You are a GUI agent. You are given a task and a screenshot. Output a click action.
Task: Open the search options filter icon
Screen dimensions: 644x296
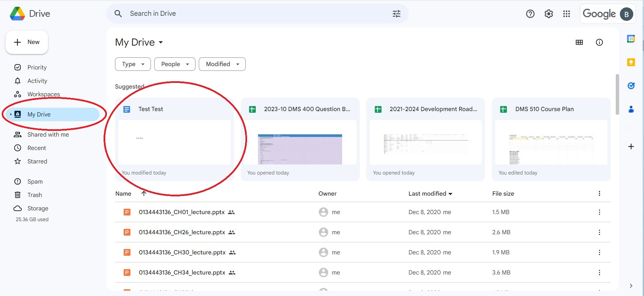[396, 14]
